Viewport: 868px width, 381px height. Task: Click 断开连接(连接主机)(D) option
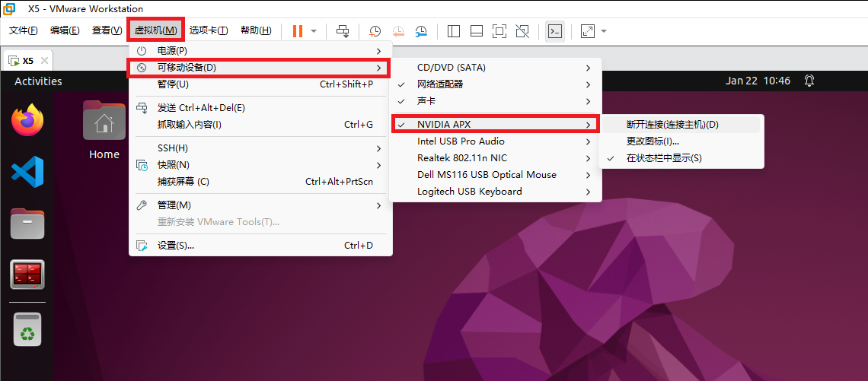[x=672, y=125]
